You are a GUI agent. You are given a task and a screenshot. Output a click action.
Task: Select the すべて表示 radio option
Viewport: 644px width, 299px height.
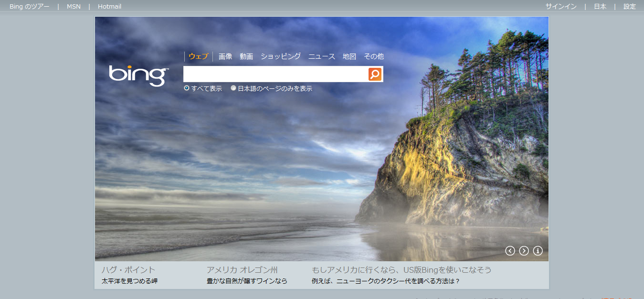187,88
